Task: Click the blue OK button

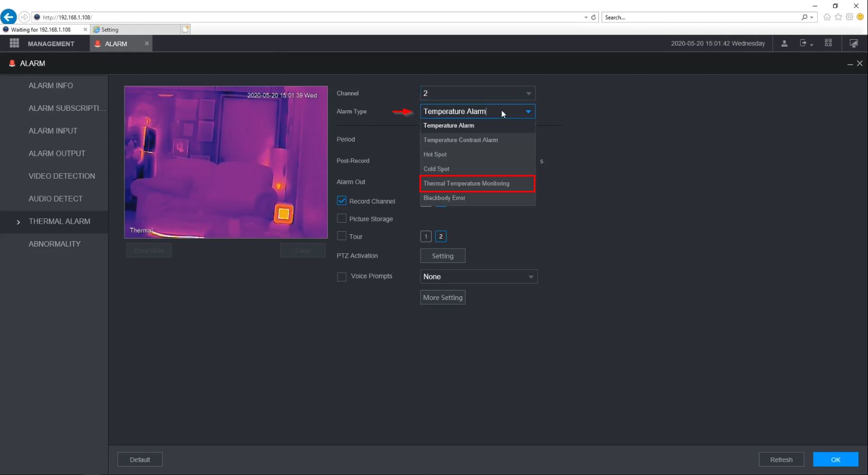Action: 836,460
